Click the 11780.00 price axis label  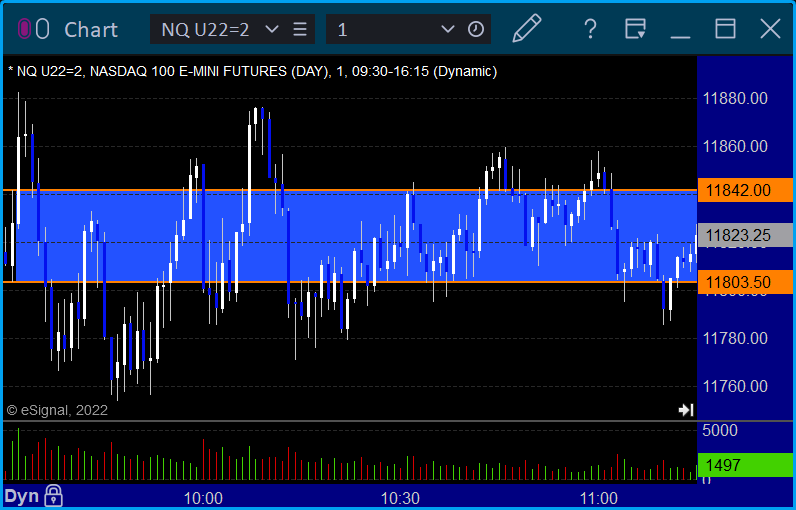(735, 338)
